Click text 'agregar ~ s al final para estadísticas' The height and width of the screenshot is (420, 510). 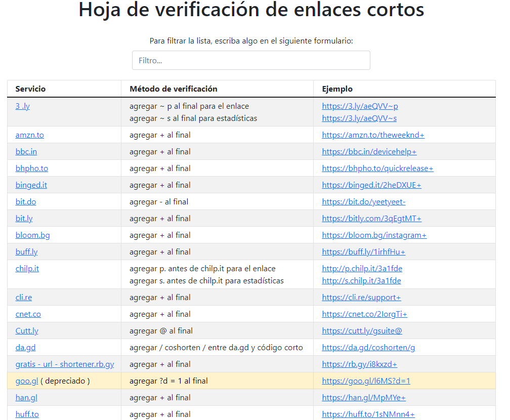coord(193,118)
